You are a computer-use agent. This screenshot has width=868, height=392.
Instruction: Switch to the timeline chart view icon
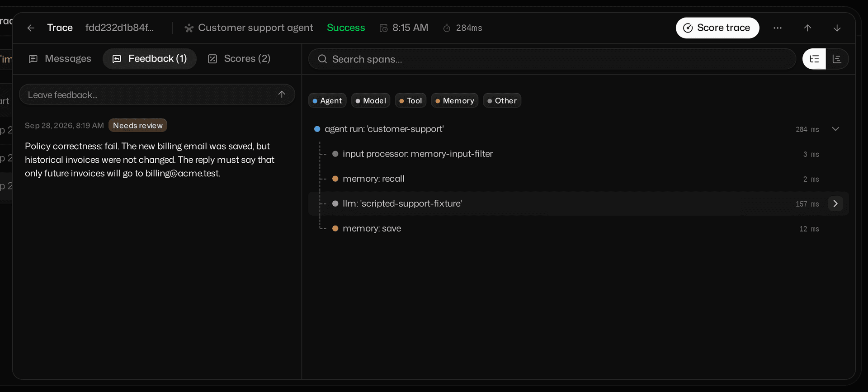837,59
